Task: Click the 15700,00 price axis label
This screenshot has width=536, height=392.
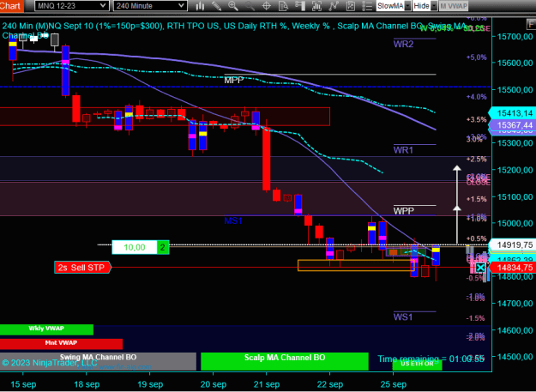Action: pyautogui.click(x=515, y=36)
